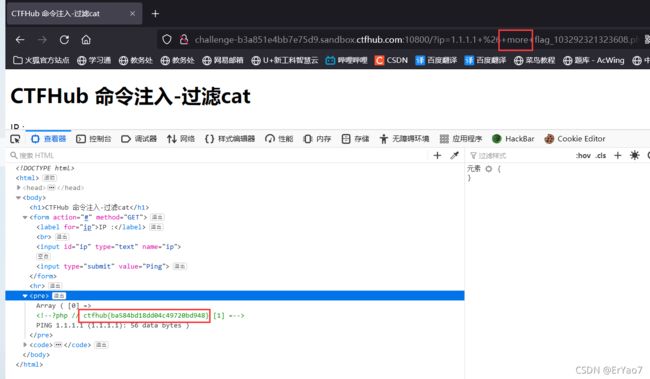Viewport: 650px width, 379px height.
Task: Open the 题库 - AcWing bookmark
Action: click(594, 61)
